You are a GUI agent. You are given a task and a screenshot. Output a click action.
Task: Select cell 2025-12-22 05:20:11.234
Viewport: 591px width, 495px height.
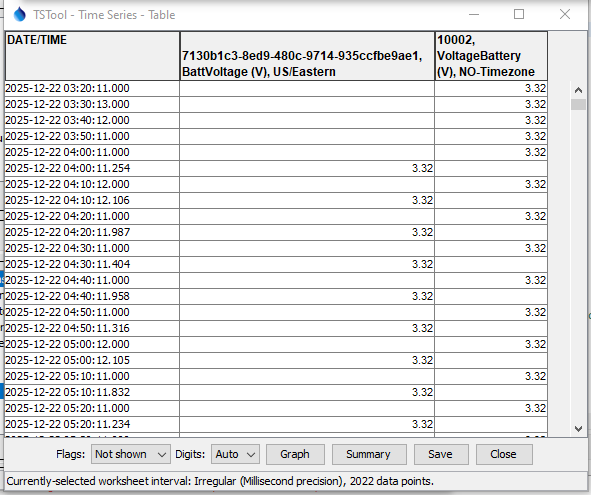92,425
